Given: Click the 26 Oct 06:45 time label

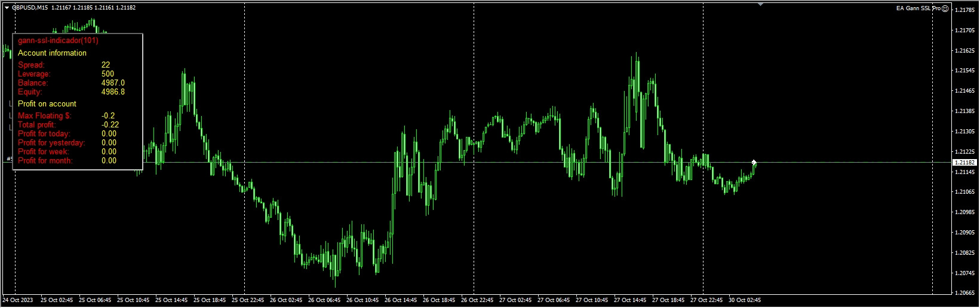Looking at the screenshot, I should (324, 300).
